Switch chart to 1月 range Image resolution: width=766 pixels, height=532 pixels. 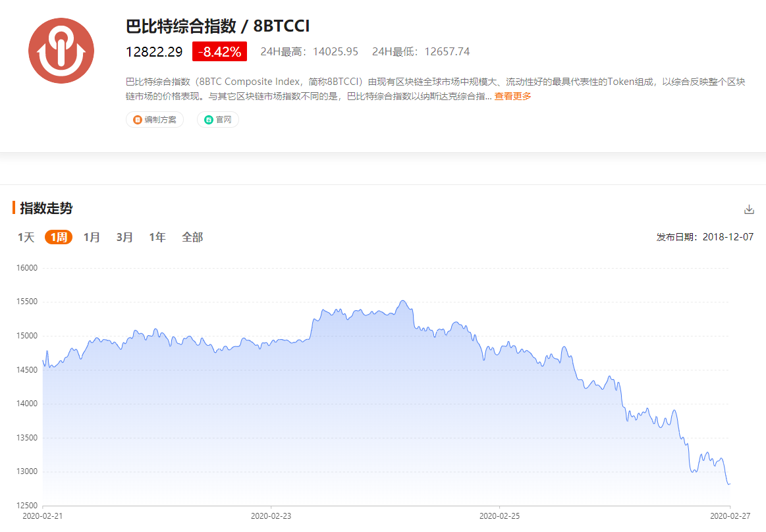[92, 238]
